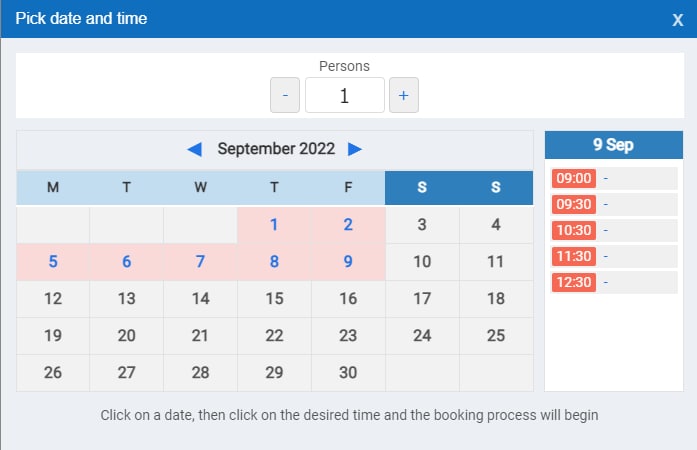
Task: Select the 12:30 time slot
Action: (574, 282)
